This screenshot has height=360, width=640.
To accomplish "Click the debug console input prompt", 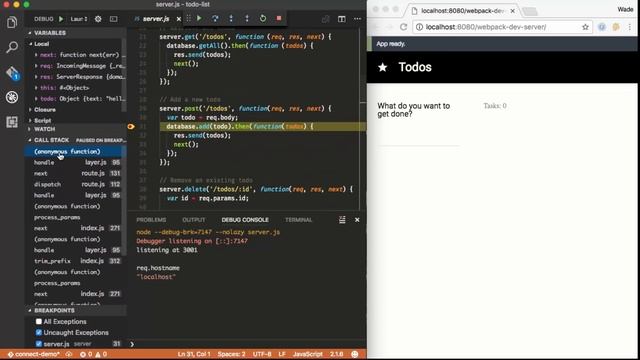I will [247, 344].
